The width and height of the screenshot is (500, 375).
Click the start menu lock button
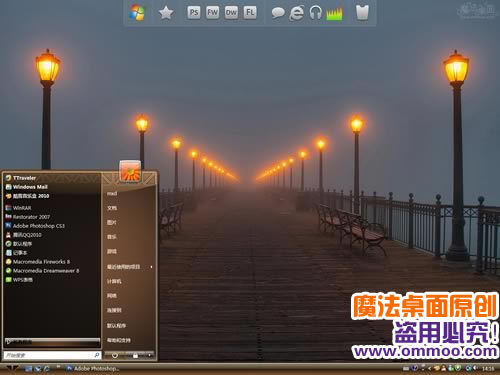click(135, 356)
